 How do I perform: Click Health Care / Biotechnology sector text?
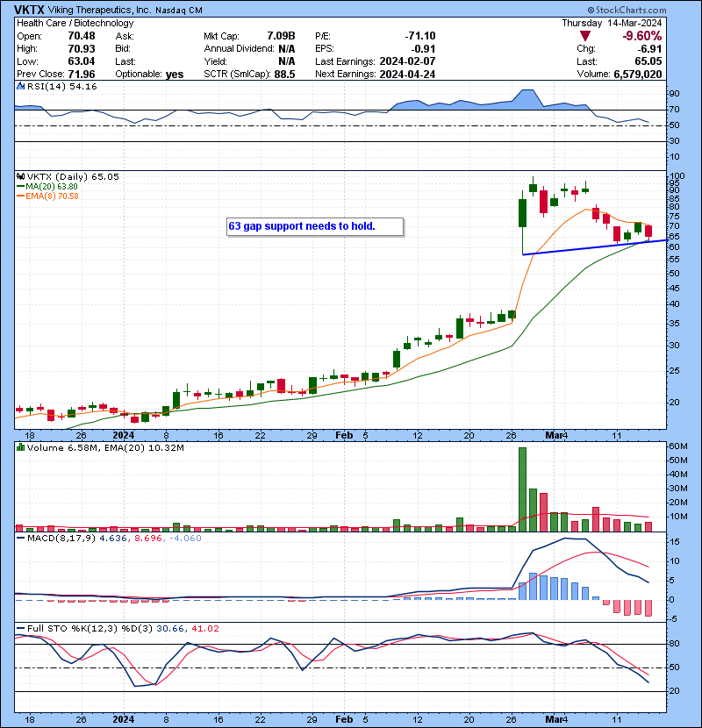click(75, 23)
